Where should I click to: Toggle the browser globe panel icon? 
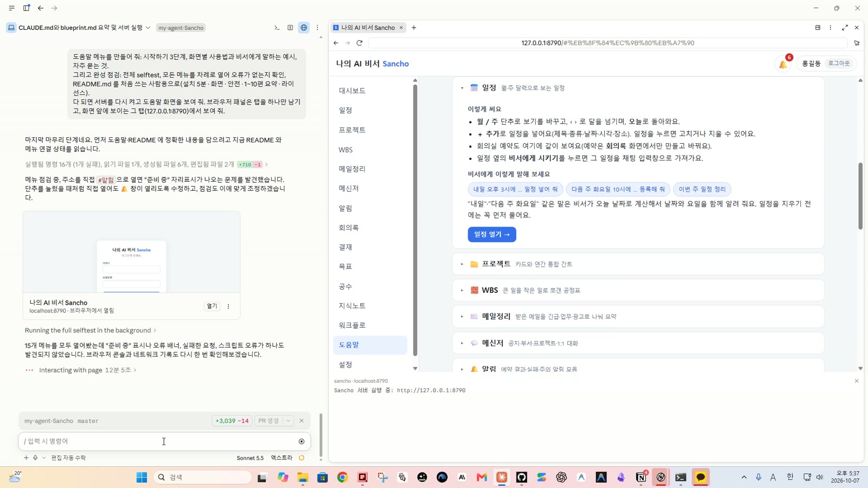304,28
